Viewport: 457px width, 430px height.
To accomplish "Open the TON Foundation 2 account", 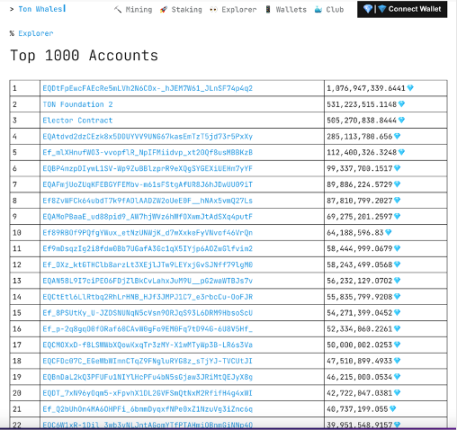I will tap(78, 104).
